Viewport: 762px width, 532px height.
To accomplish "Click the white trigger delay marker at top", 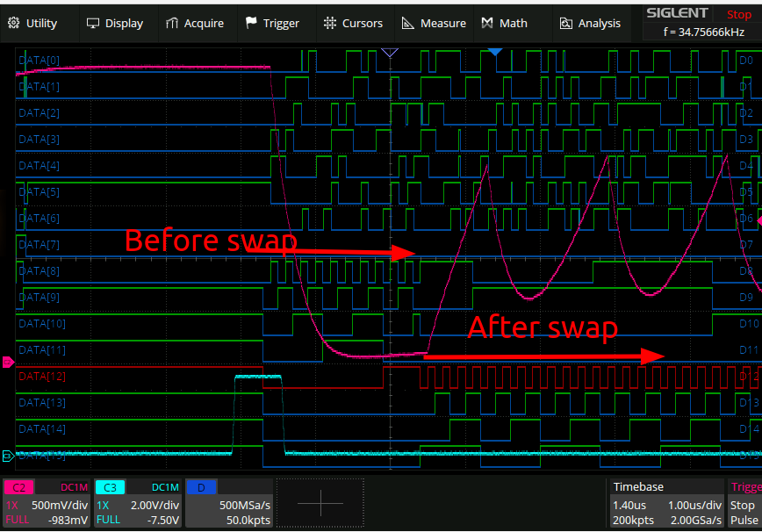I will pyautogui.click(x=391, y=53).
